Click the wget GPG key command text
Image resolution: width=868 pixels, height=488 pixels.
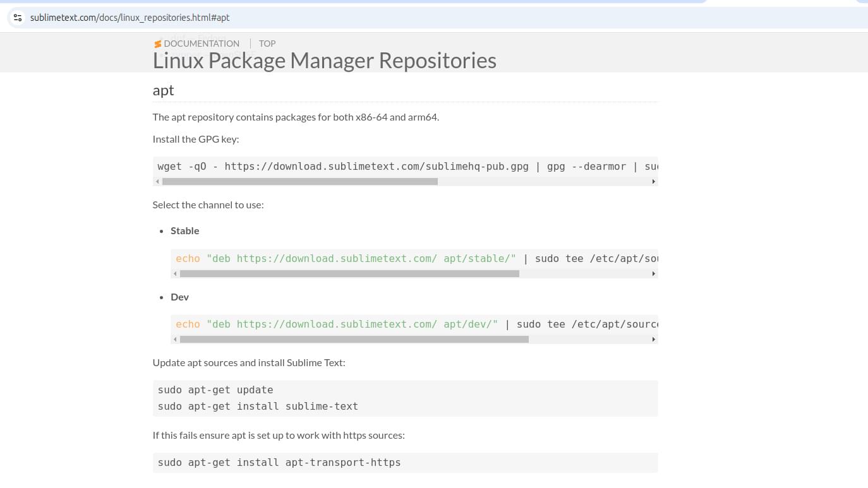click(407, 167)
